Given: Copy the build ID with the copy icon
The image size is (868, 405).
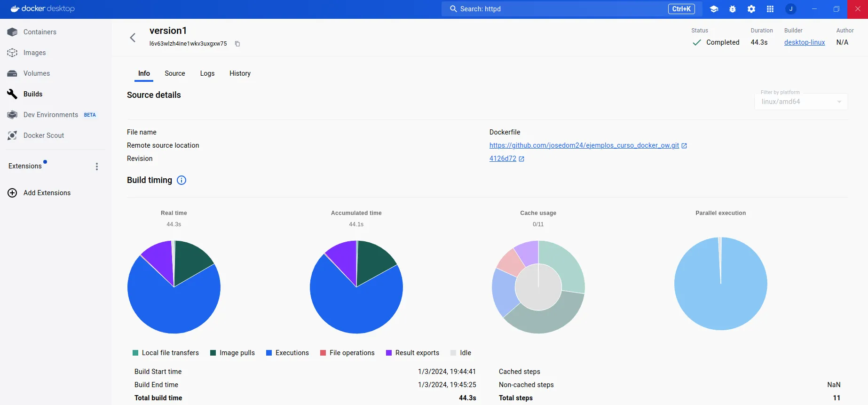Looking at the screenshot, I should (237, 44).
